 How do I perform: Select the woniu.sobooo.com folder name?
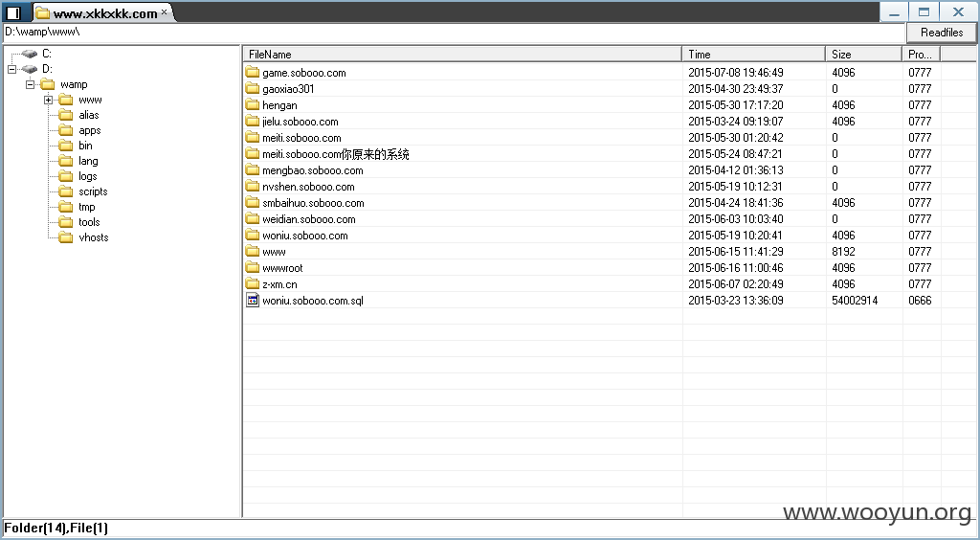(x=305, y=236)
